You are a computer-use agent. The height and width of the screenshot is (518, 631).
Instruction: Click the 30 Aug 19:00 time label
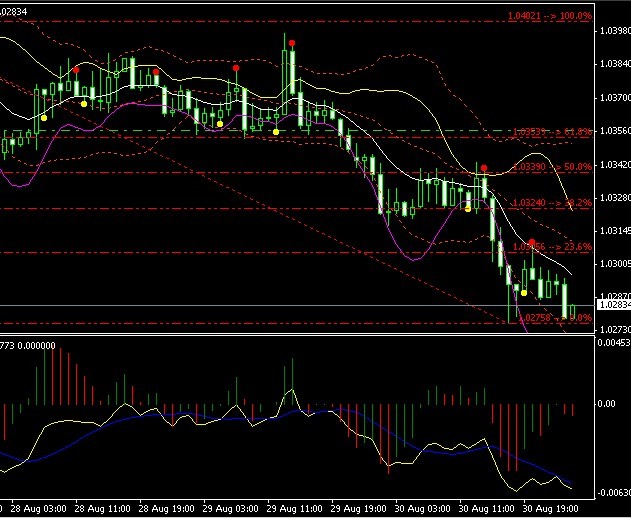(x=551, y=508)
